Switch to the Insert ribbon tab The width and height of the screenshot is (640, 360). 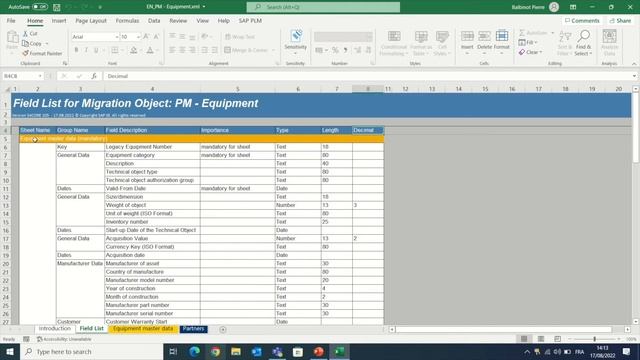click(x=59, y=20)
